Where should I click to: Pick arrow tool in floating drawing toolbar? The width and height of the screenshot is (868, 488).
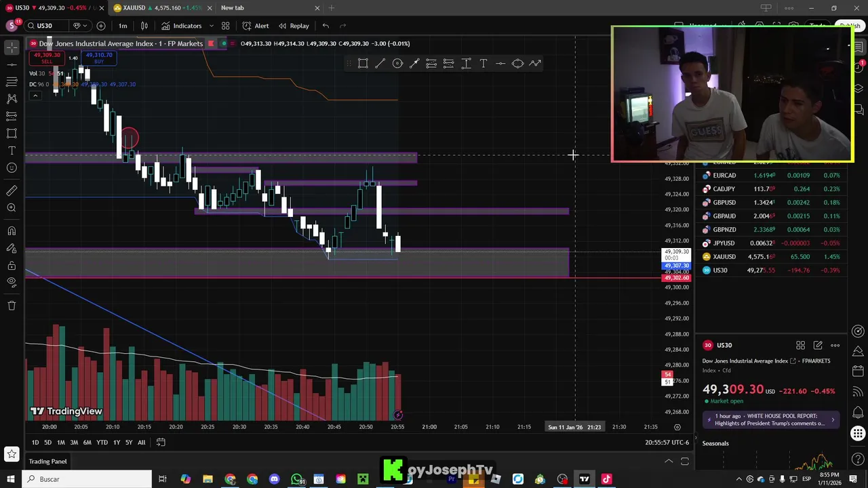(x=414, y=64)
